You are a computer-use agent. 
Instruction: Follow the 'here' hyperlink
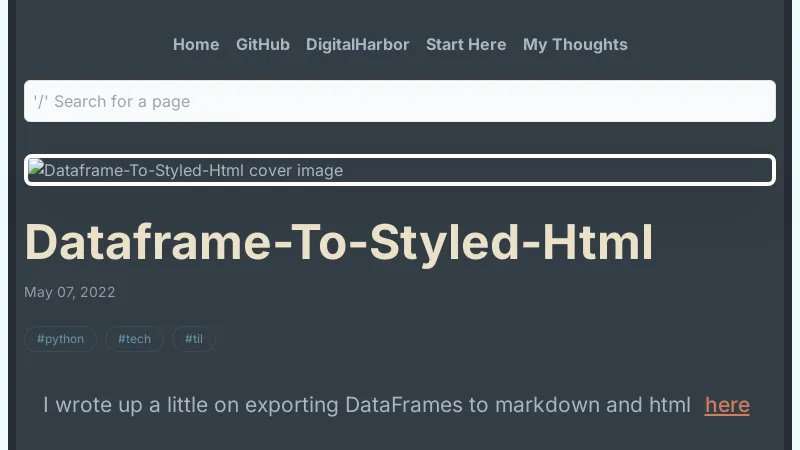click(727, 405)
